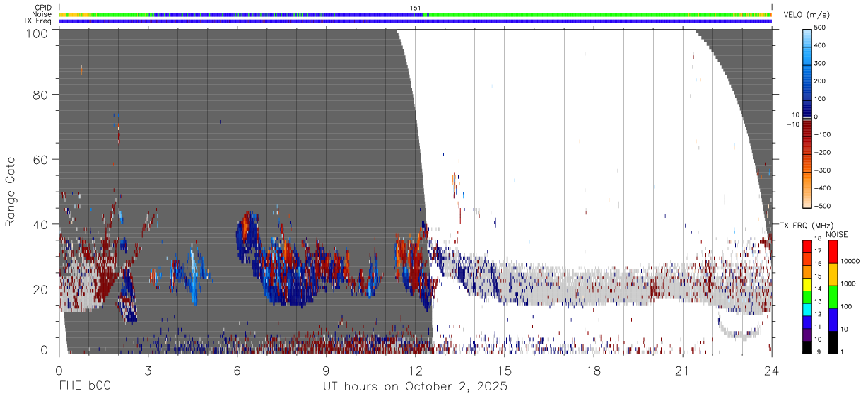Click the '21' hour tick on UT axis

pos(682,371)
